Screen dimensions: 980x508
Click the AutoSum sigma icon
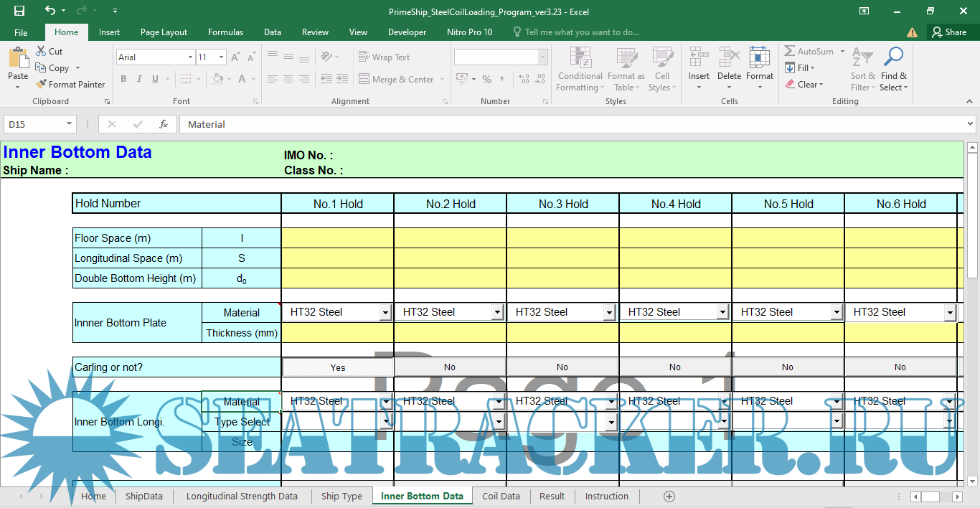(789, 52)
